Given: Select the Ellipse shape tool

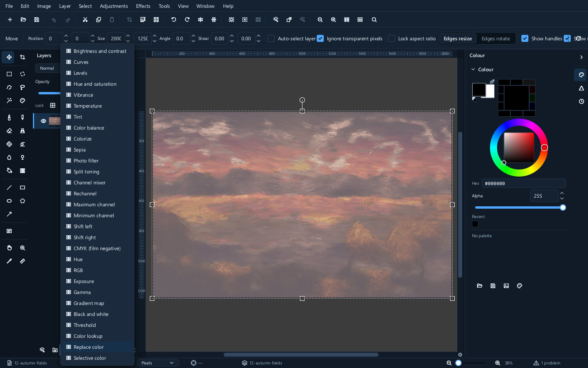Looking at the screenshot, I should point(9,201).
